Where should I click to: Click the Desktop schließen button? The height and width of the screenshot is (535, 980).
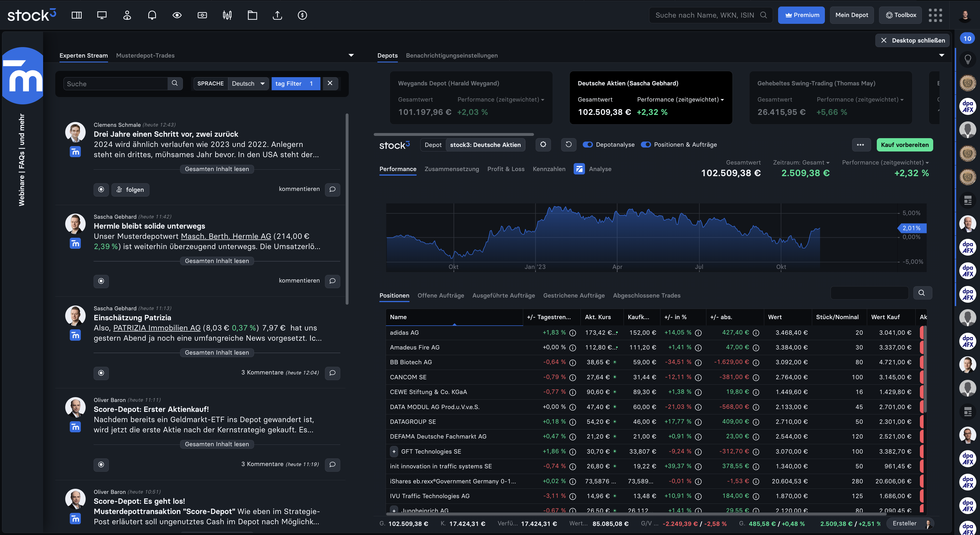(x=912, y=40)
